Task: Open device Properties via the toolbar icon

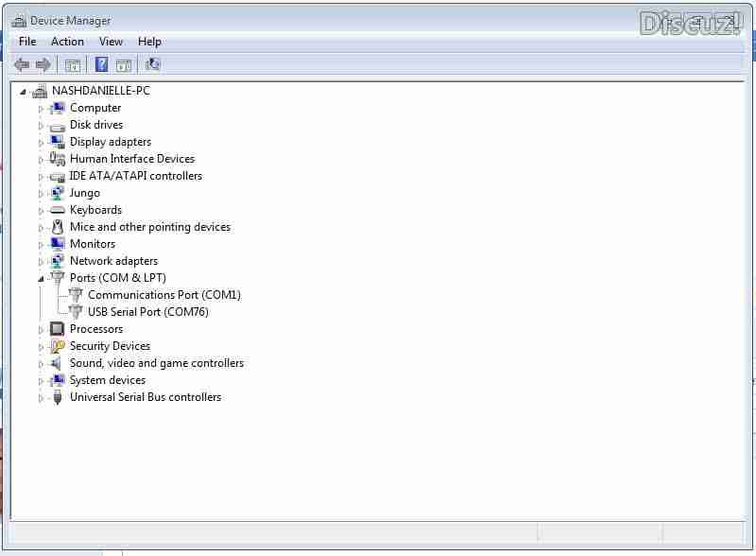Action: click(124, 63)
